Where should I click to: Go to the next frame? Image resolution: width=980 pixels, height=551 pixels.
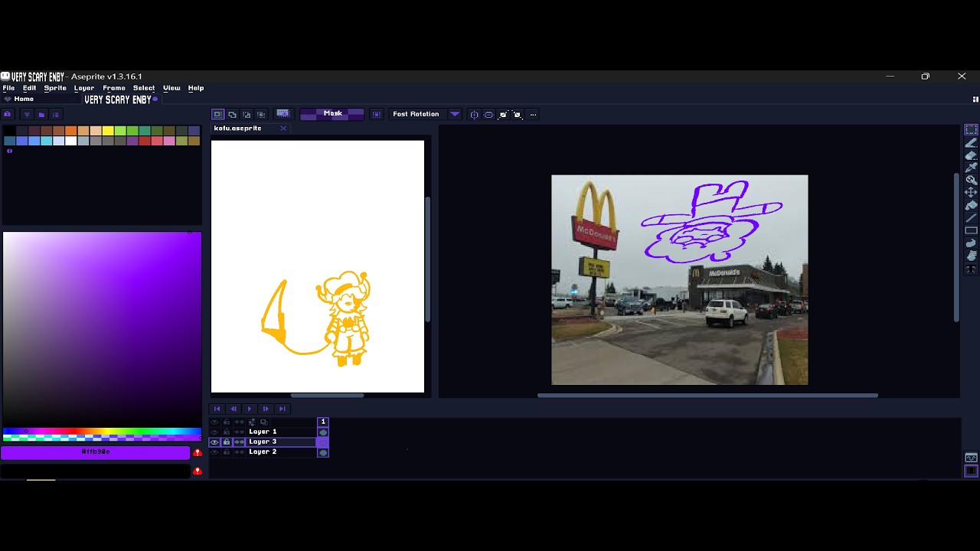click(x=266, y=409)
